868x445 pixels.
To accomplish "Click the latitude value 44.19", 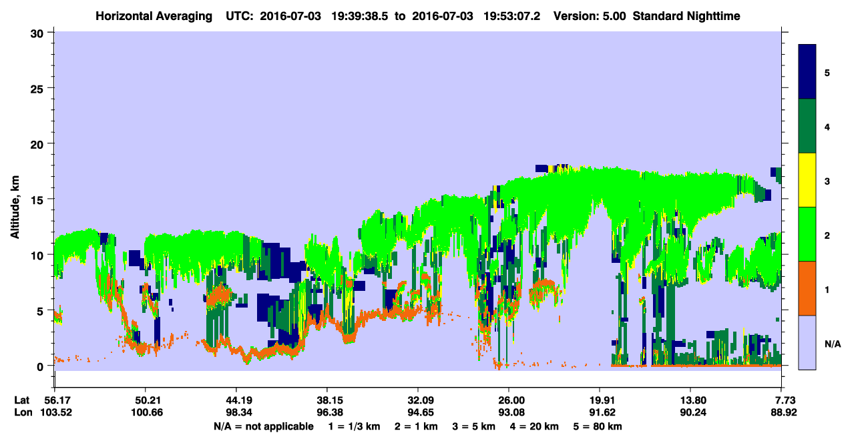I will (x=236, y=400).
